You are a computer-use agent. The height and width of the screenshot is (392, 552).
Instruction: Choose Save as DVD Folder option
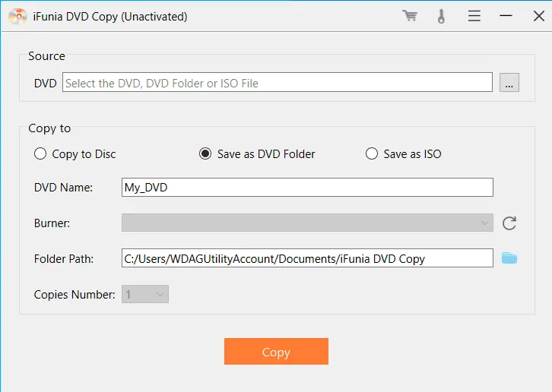[x=205, y=154]
